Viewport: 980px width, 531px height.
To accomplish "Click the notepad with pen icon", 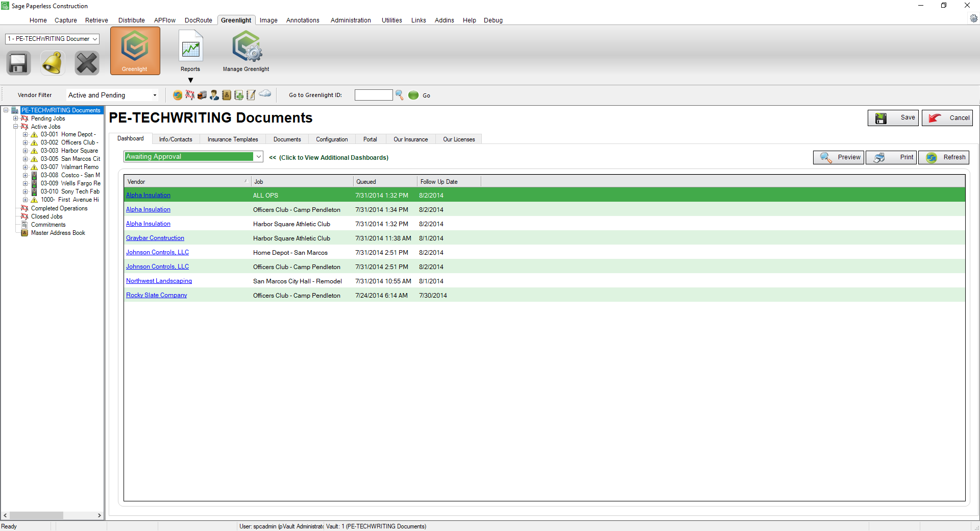I will [251, 95].
